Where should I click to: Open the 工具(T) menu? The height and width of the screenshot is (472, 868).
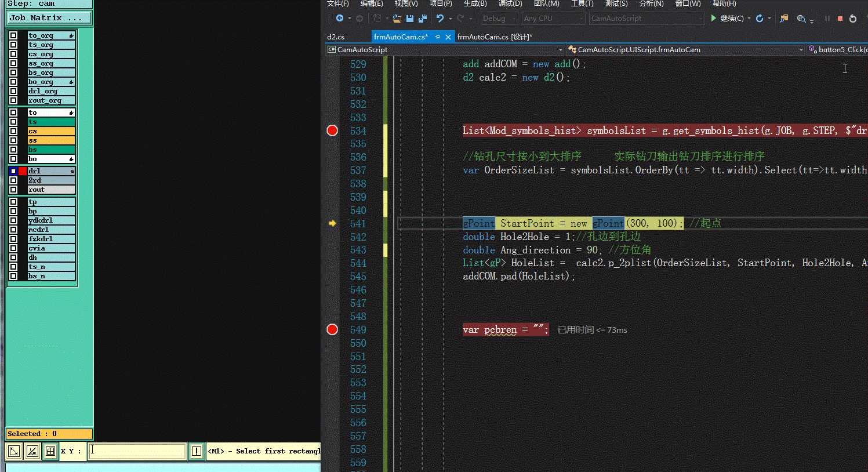point(582,3)
